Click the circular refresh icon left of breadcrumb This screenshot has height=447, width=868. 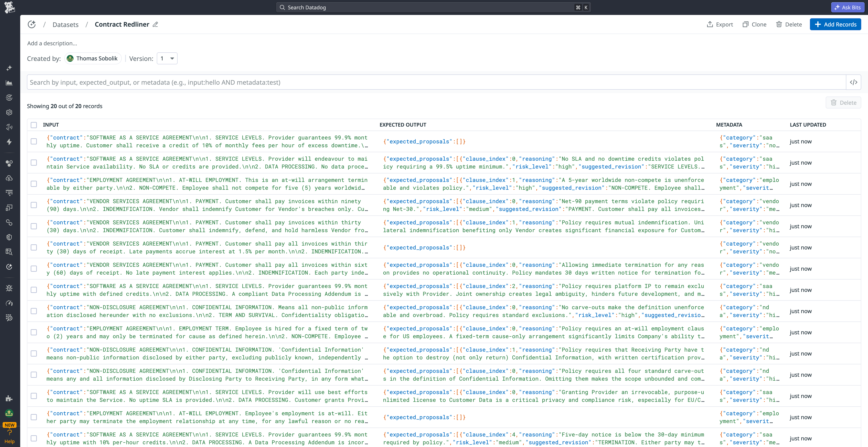tap(32, 24)
